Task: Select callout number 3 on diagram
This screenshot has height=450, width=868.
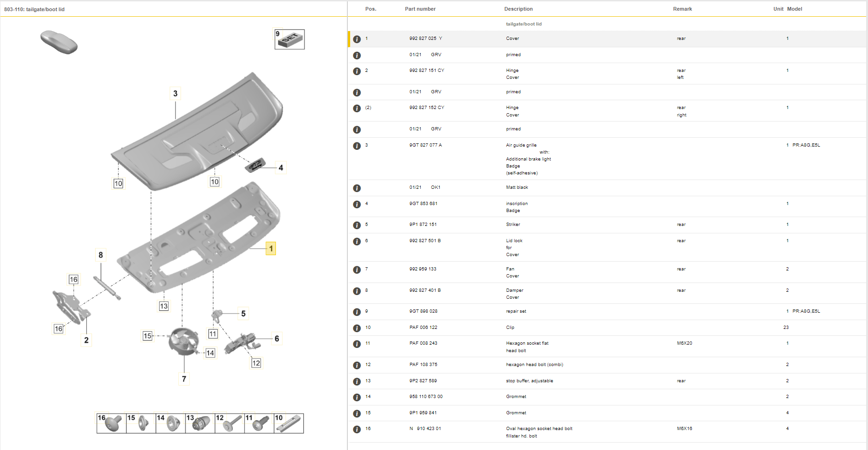Action: tap(175, 94)
